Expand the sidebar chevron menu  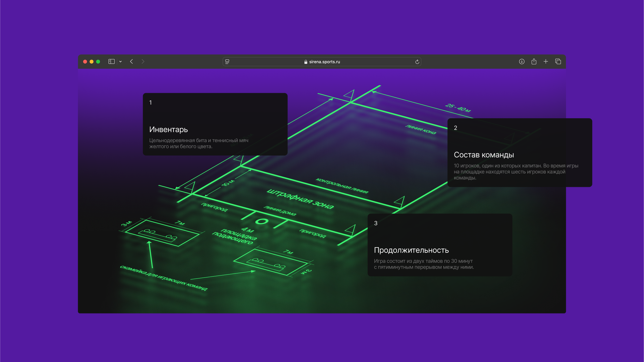click(120, 61)
